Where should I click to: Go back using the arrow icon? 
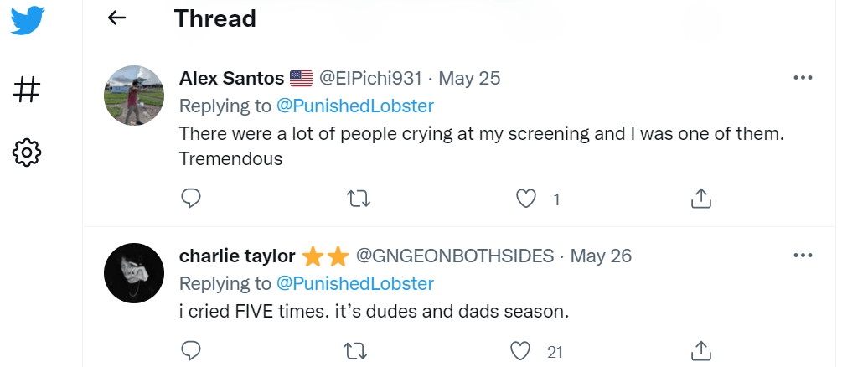point(117,18)
